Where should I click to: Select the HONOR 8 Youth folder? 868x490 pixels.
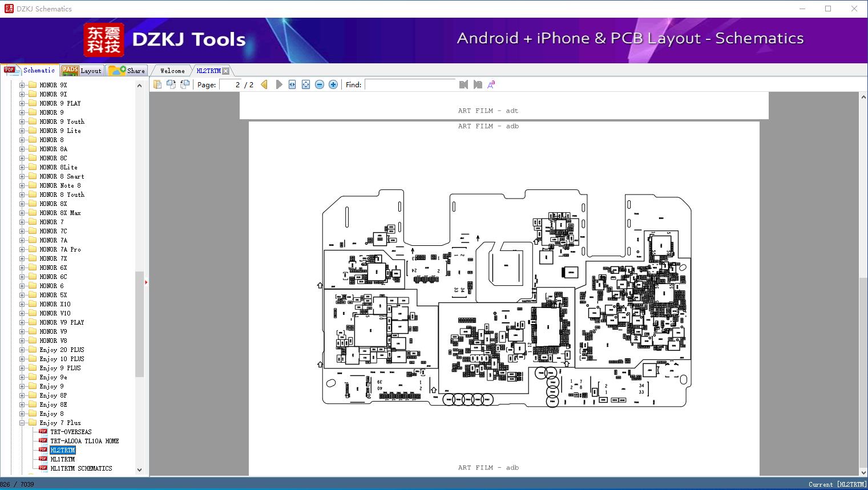pyautogui.click(x=62, y=195)
